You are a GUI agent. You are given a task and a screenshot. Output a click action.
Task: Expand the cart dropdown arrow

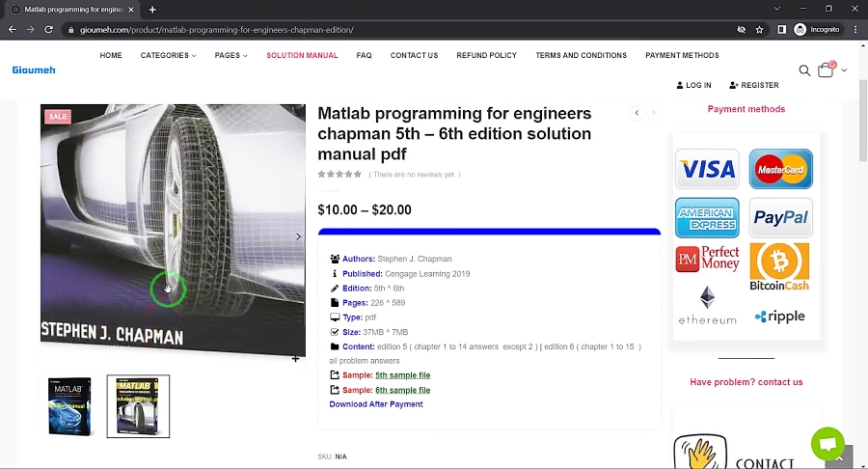point(844,70)
